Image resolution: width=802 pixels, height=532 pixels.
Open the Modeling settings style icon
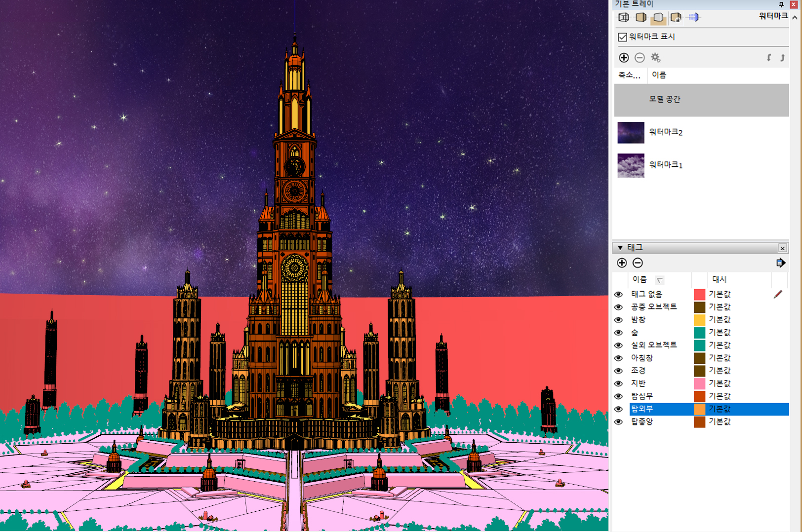pyautogui.click(x=694, y=17)
